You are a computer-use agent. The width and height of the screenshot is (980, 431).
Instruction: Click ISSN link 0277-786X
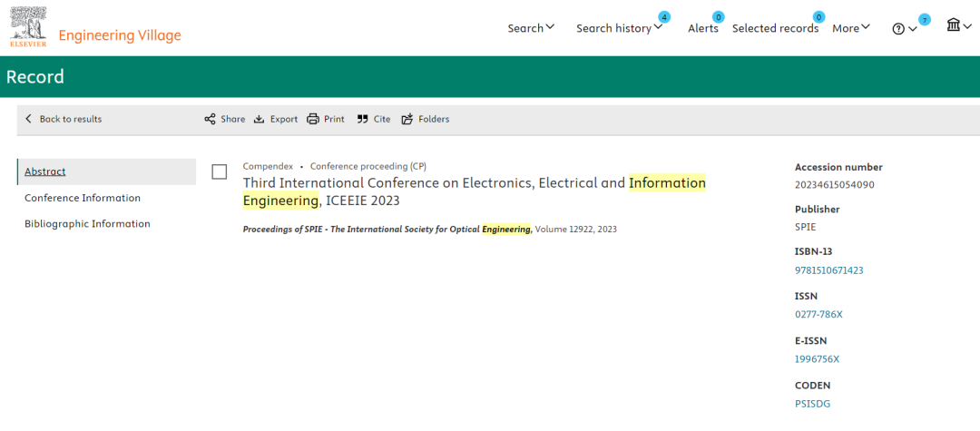(x=818, y=314)
